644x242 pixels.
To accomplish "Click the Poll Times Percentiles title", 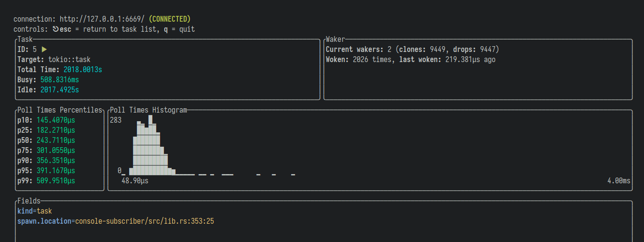I will point(60,110).
